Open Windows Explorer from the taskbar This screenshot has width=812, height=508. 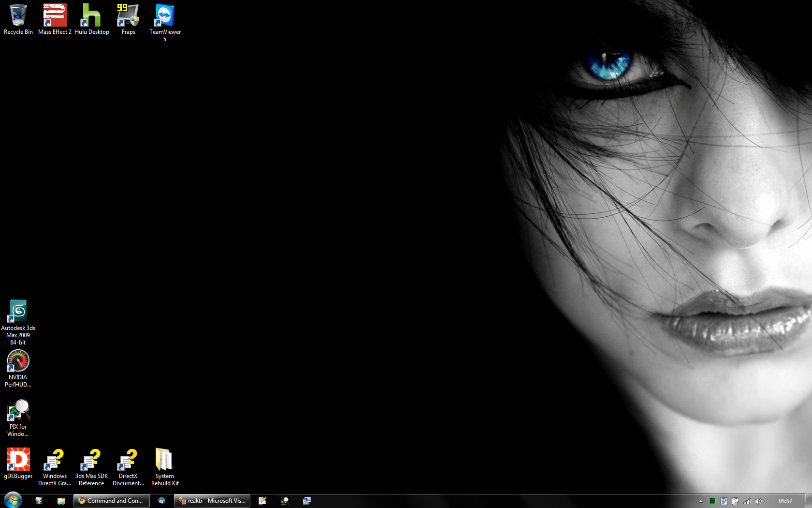pos(61,501)
